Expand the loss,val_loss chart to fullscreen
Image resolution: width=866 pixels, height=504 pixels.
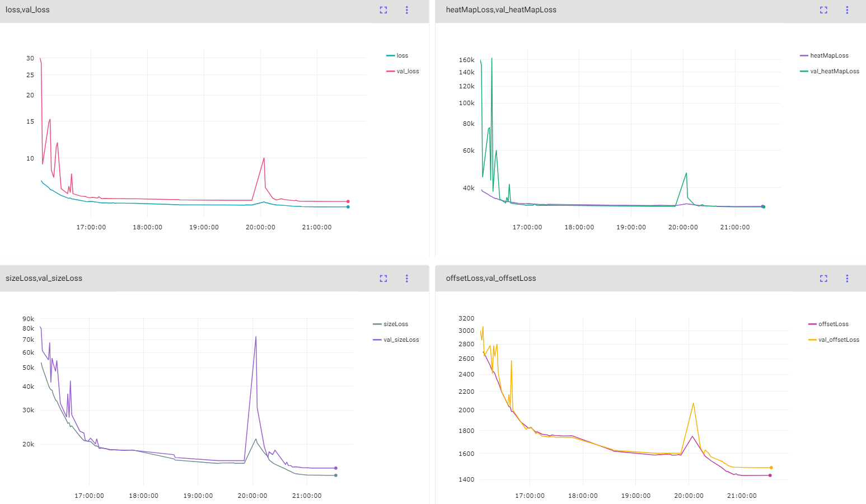(x=383, y=10)
